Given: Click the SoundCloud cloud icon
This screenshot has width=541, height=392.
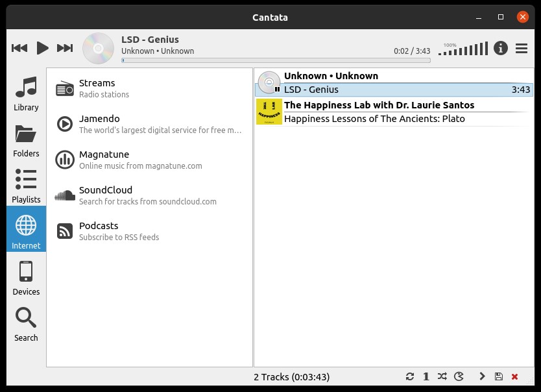Looking at the screenshot, I should coord(65,195).
